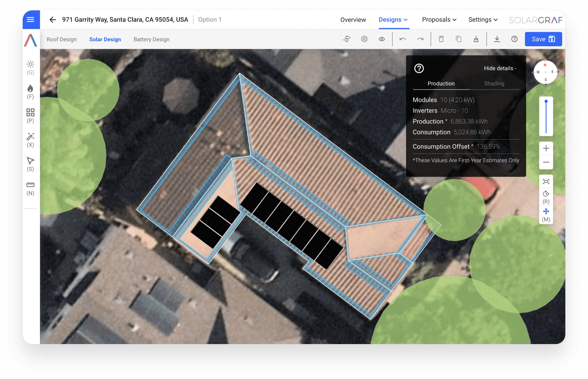Expand the Proposals dropdown
Viewport: 588px width, 379px height.
(x=439, y=20)
